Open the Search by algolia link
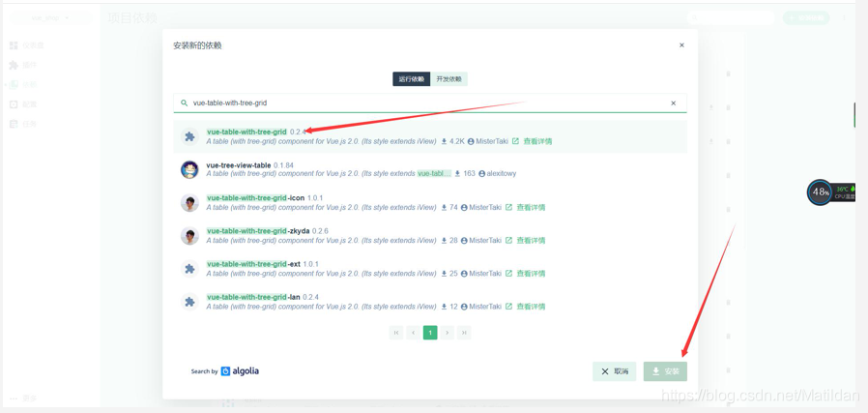 [x=225, y=370]
